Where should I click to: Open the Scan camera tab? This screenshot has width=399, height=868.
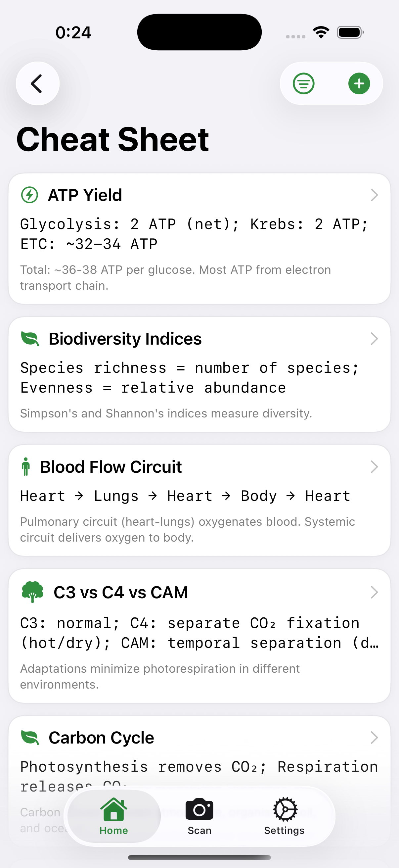click(199, 816)
